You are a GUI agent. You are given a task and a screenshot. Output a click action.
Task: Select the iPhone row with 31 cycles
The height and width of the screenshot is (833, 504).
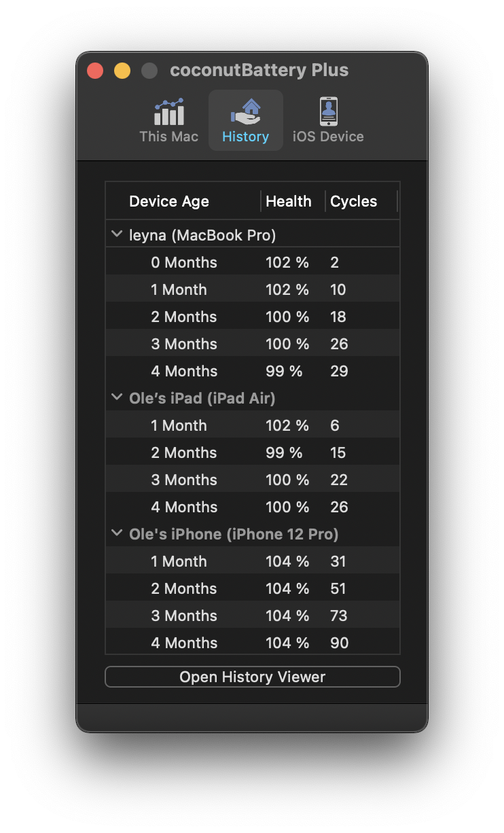pyautogui.click(x=252, y=561)
